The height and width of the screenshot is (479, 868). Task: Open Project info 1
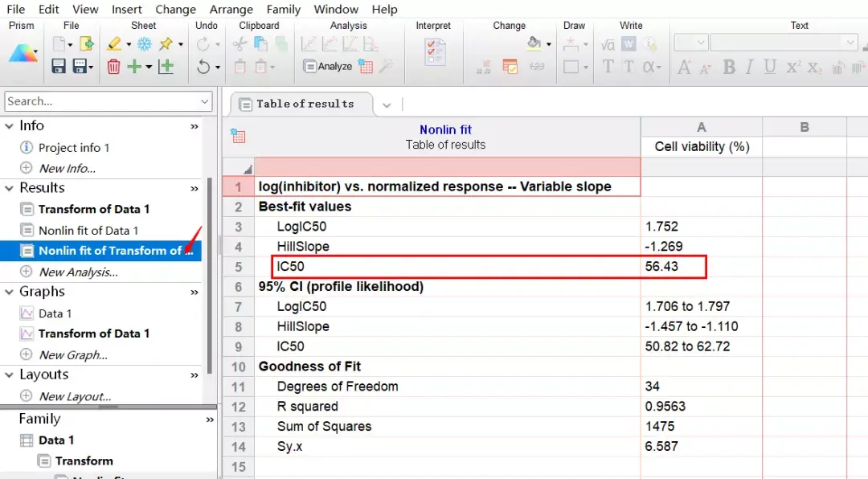74,148
